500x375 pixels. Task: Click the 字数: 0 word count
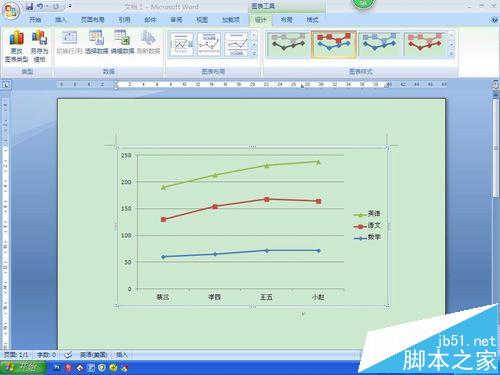(46, 355)
